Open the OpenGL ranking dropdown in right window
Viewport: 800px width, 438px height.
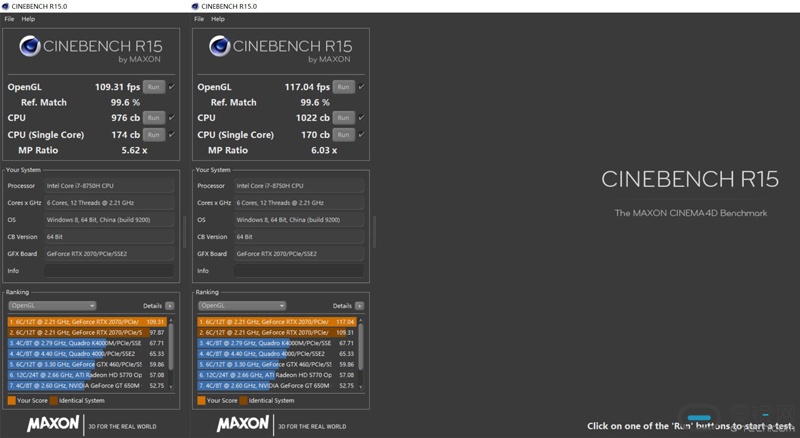pos(242,306)
